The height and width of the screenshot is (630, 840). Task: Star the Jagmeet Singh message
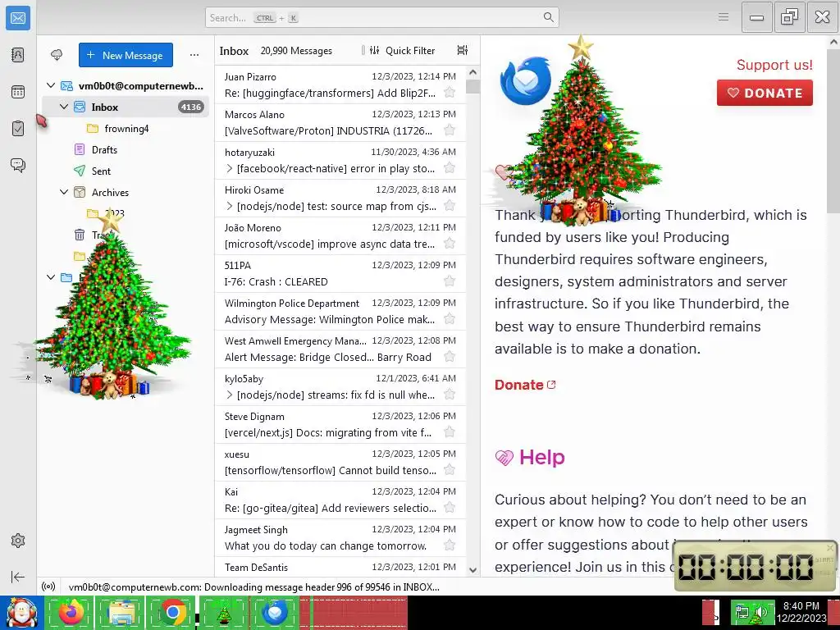coord(450,546)
